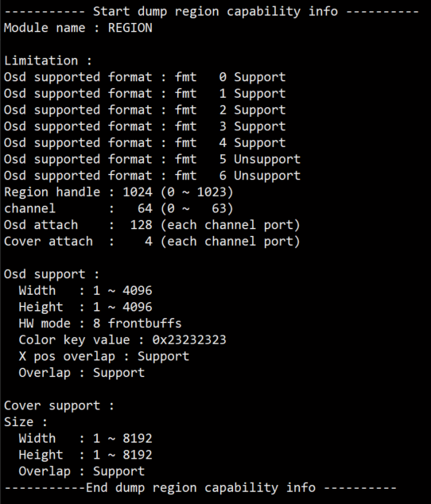
Task: Click the 'Limitation :' heading text
Action: click(48, 60)
